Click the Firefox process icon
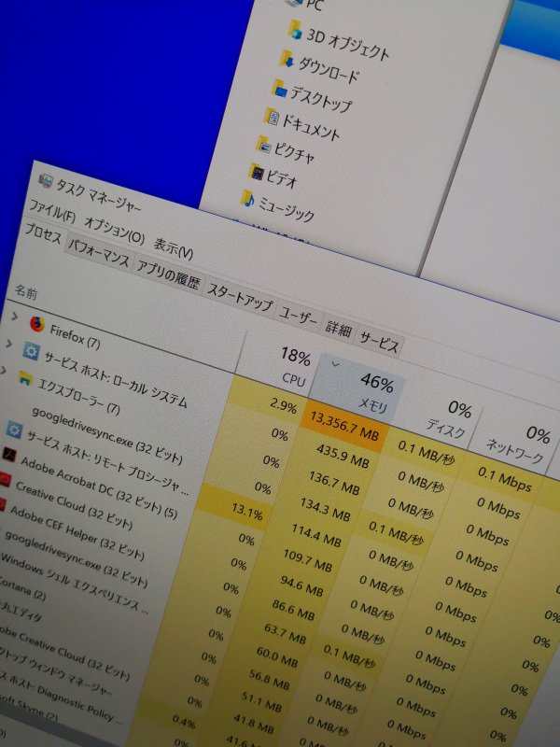Image resolution: width=560 pixels, height=747 pixels. tap(37, 324)
